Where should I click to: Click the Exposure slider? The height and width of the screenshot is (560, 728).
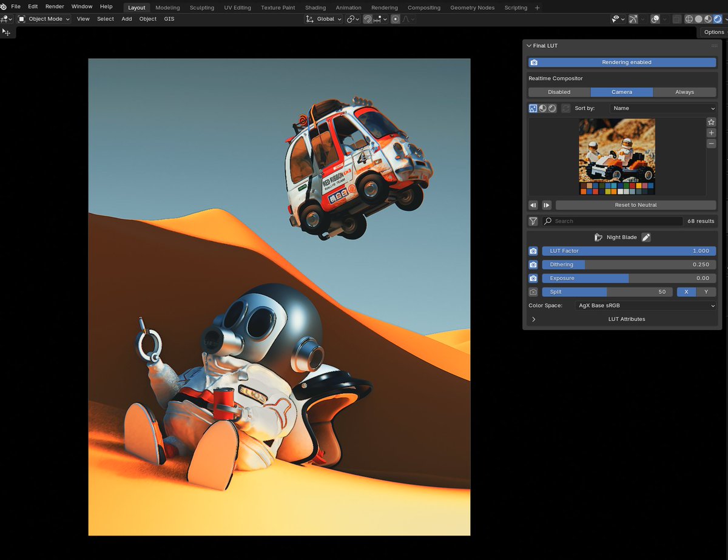point(629,278)
